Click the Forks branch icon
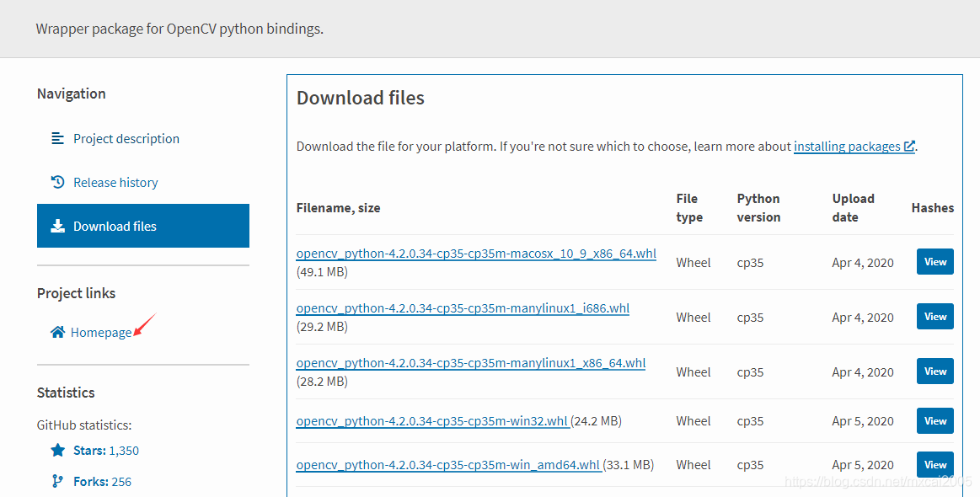Screen dimensions: 980x497 point(57,481)
